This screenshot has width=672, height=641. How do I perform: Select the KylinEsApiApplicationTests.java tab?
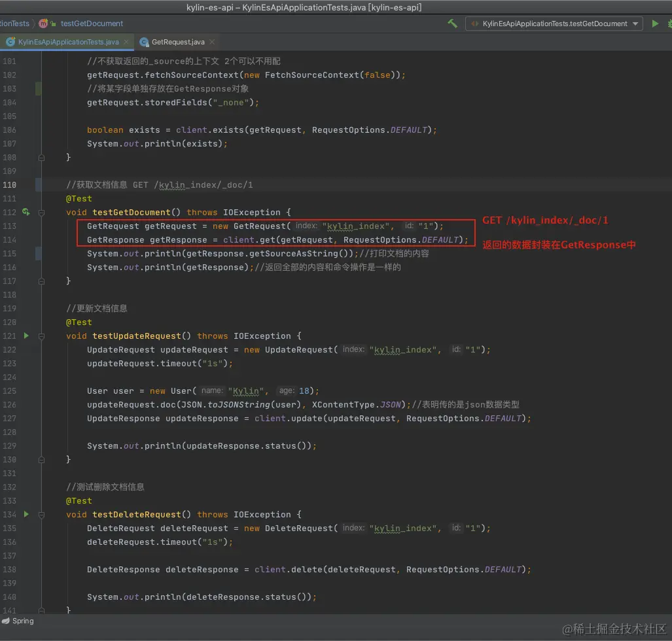[68, 42]
